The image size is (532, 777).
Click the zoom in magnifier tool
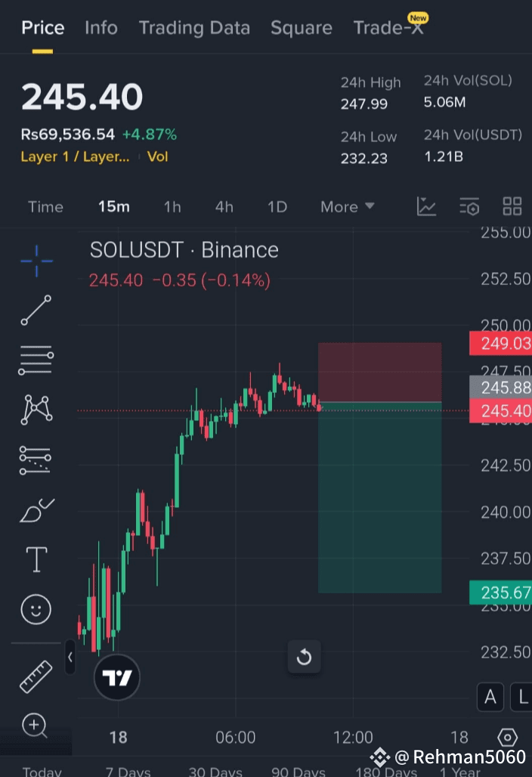[35, 726]
